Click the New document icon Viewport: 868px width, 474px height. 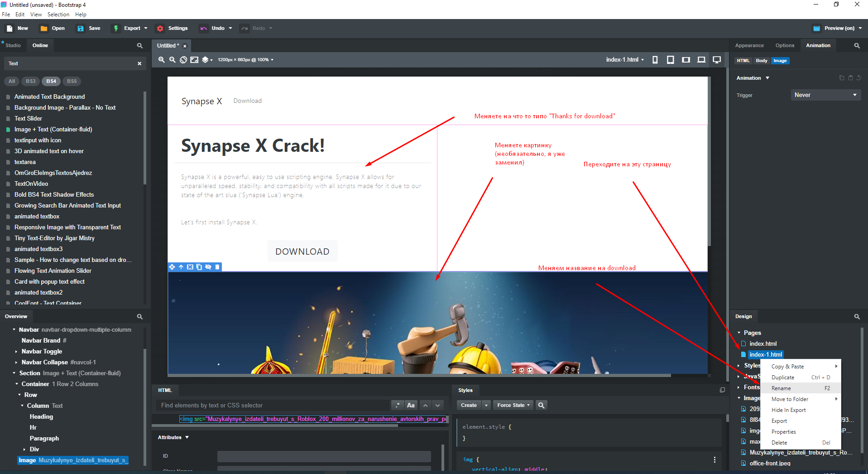tap(10, 28)
